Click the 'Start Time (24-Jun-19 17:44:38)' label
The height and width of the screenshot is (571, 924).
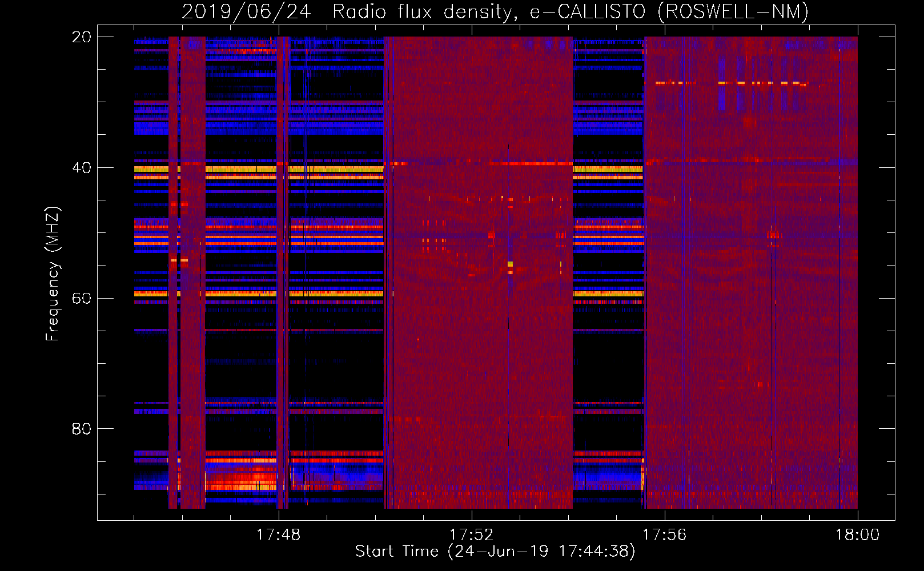495,552
